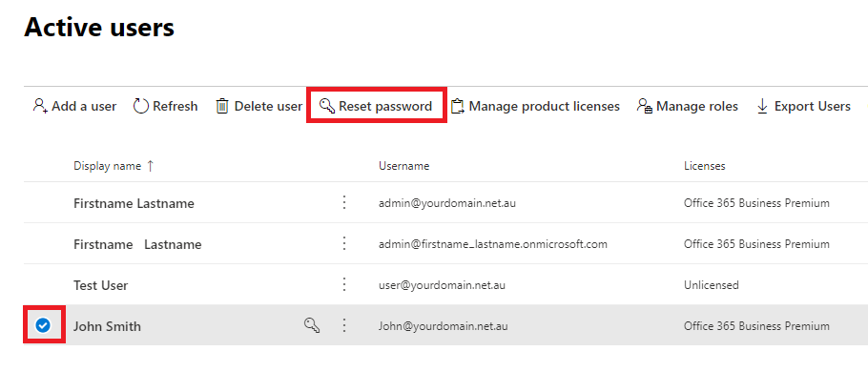Click the key icon in John Smith row
The height and width of the screenshot is (372, 868).
point(312,325)
